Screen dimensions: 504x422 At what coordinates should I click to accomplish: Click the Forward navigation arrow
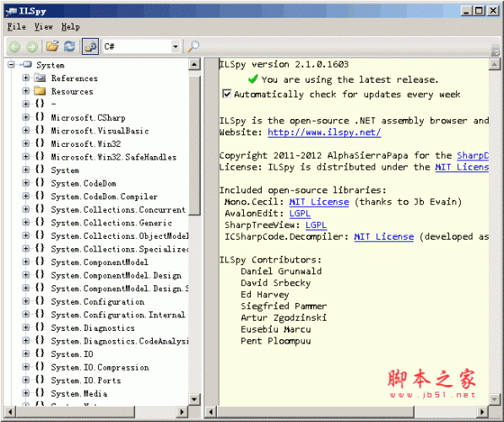pos(32,46)
